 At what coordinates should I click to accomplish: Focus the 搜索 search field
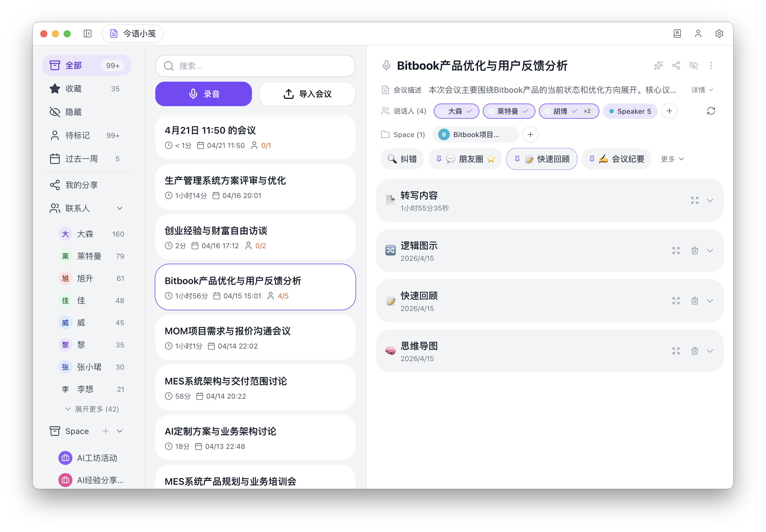[x=255, y=66]
